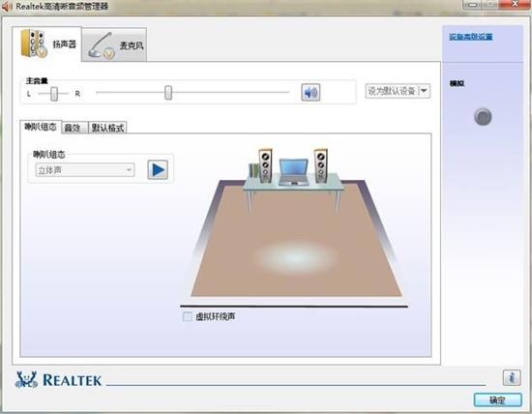
Task: Click the left speaker in the room
Action: pyautogui.click(x=265, y=165)
